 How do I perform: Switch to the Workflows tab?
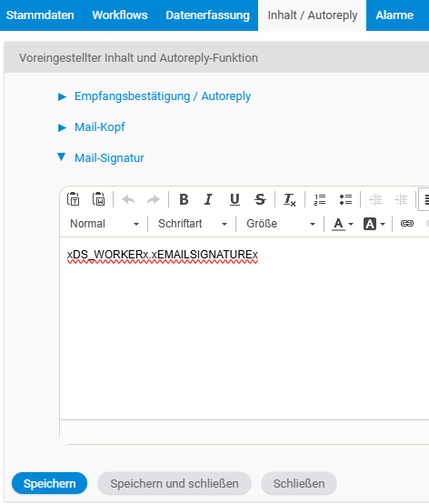click(120, 15)
